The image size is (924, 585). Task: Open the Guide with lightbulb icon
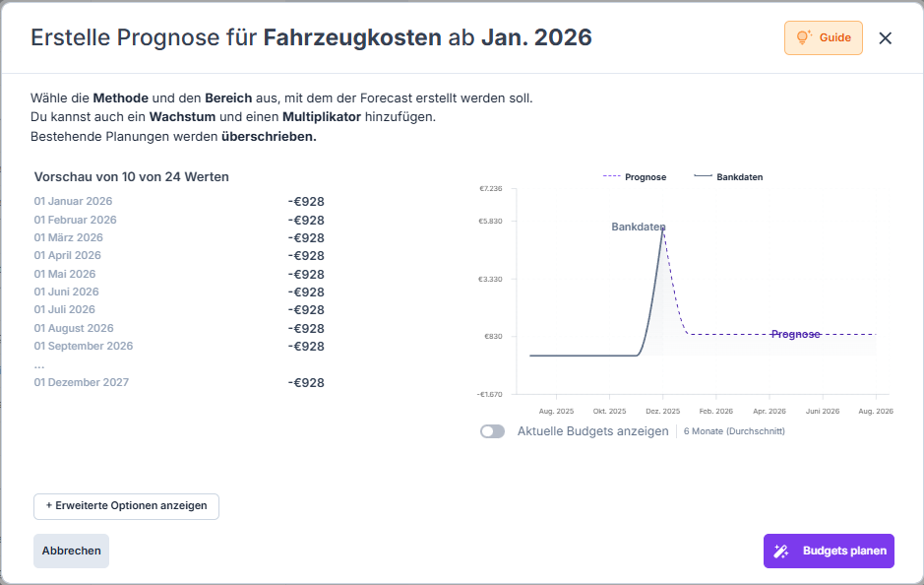(823, 37)
